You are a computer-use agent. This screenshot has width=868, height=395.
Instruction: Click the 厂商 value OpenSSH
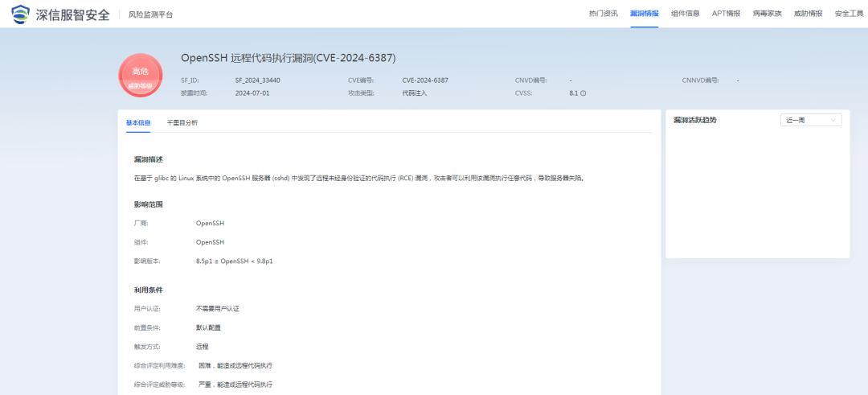211,224
